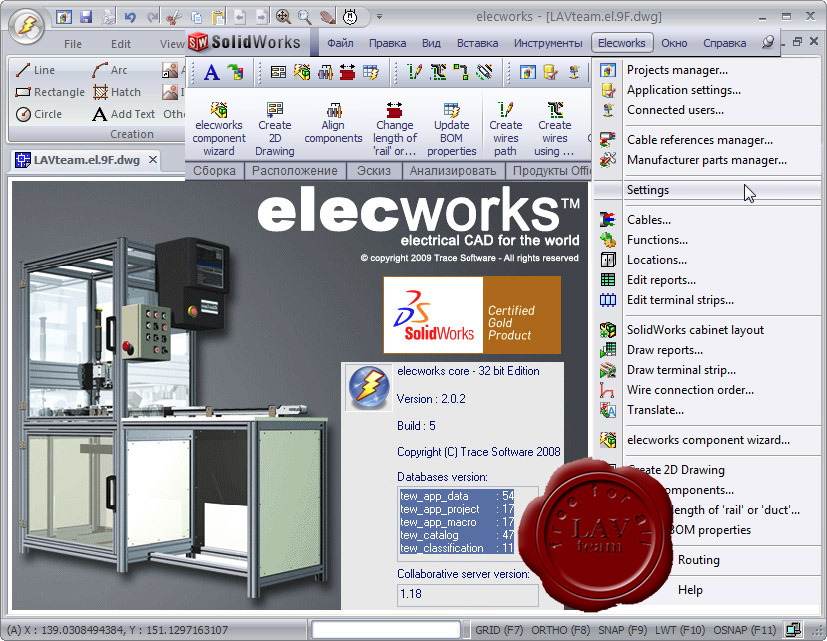827x641 pixels.
Task: Select the LAVteam.el.9F.dwg document tab
Action: click(86, 160)
